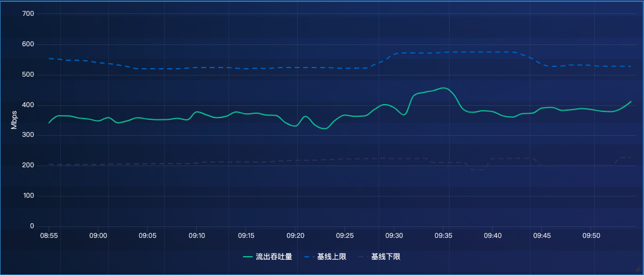
Task: Click the upper baseline dashed line at 09:40
Action: [493, 52]
